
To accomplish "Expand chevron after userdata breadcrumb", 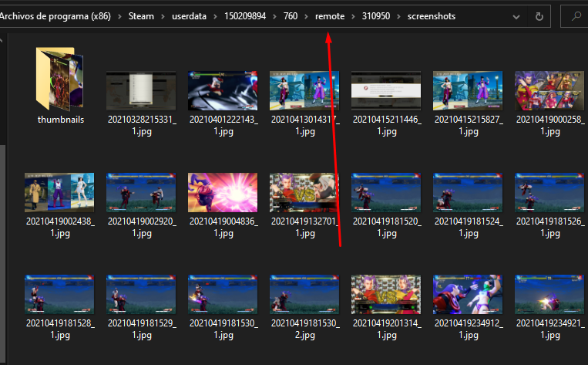I will (215, 16).
